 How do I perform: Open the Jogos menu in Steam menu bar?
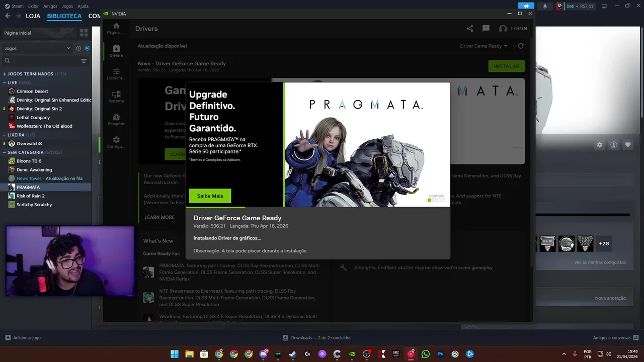[x=67, y=6]
